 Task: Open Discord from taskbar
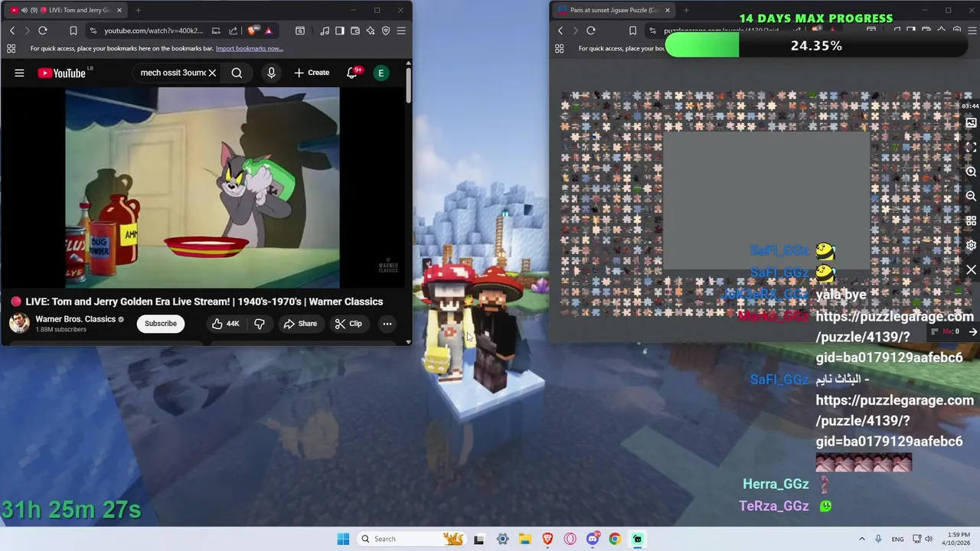(593, 539)
